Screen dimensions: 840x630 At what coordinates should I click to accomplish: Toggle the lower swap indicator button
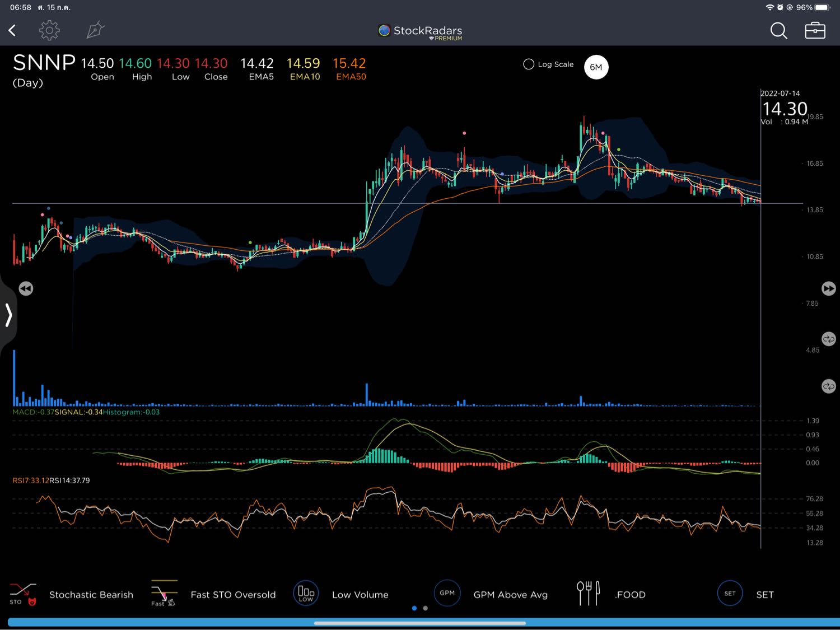click(x=828, y=386)
